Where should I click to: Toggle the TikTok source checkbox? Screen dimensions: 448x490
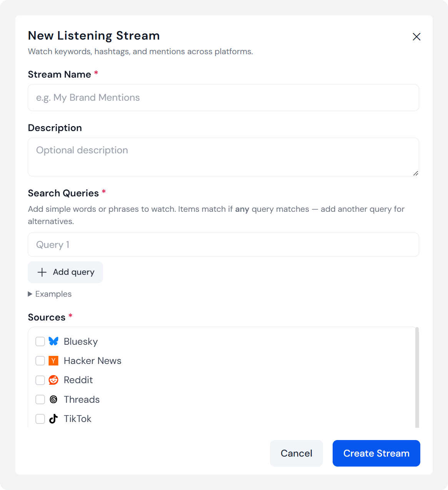[x=40, y=419]
